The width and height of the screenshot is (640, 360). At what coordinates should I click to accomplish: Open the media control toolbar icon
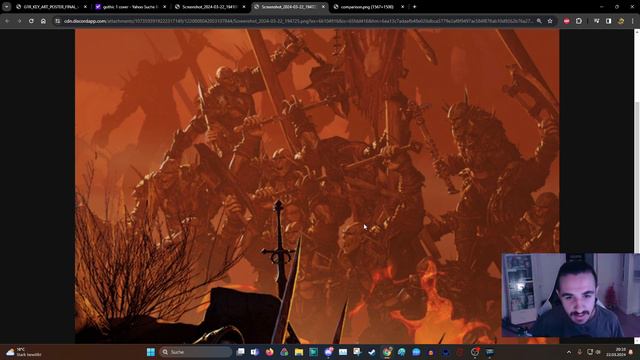click(x=596, y=21)
